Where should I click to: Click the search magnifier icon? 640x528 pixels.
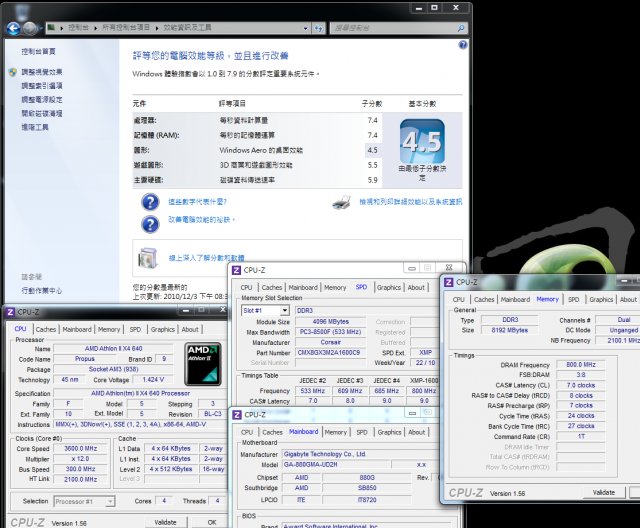pyautogui.click(x=461, y=28)
